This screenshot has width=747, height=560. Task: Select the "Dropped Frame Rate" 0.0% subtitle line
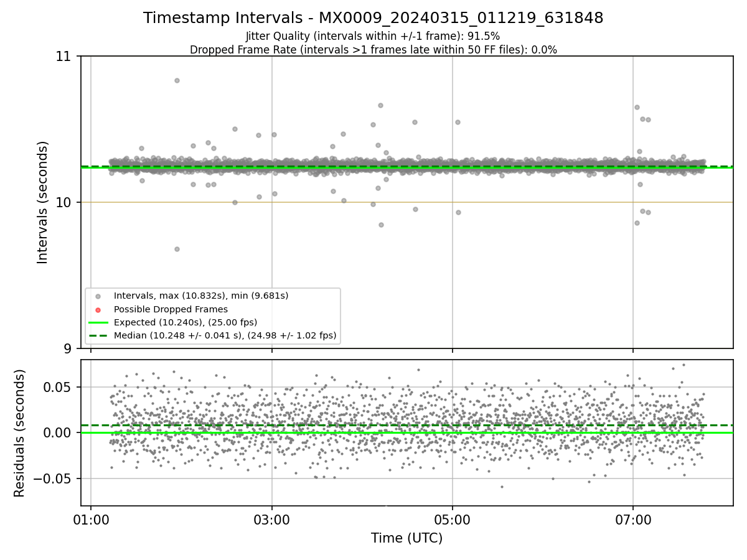(373, 50)
